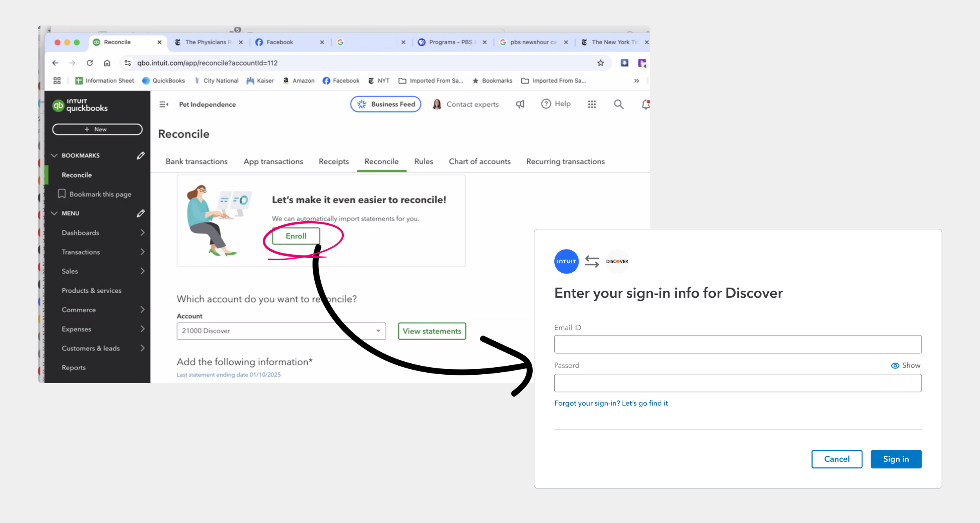Image resolution: width=980 pixels, height=523 pixels.
Task: Click Cancel in the Discover dialog
Action: [x=837, y=459]
